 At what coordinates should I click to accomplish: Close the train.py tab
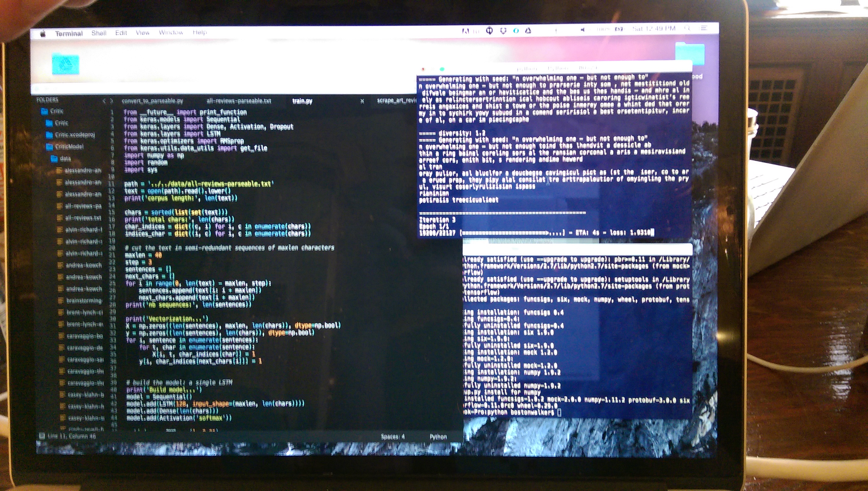coord(362,101)
